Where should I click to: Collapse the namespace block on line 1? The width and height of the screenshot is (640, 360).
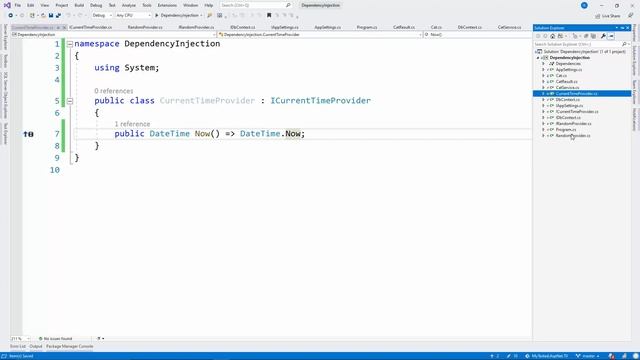click(x=70, y=44)
